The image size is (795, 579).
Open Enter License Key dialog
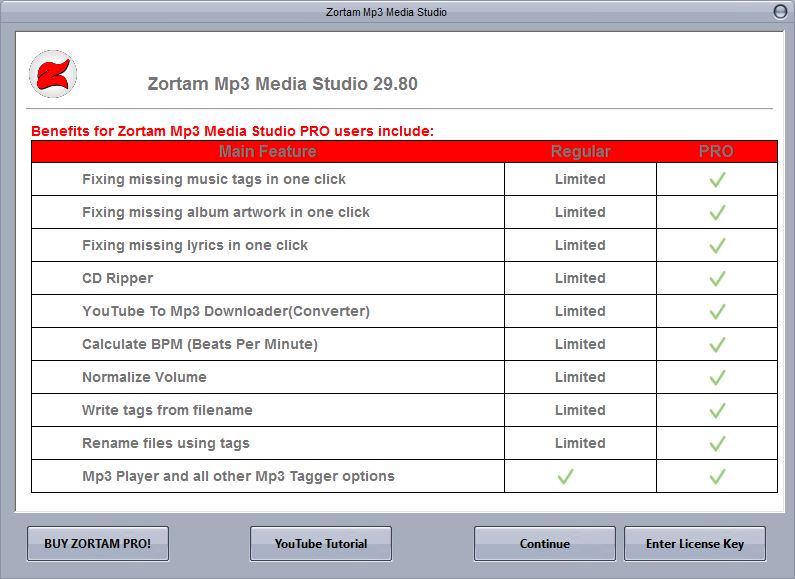coord(695,544)
